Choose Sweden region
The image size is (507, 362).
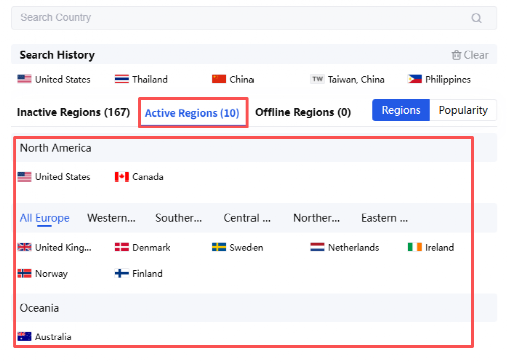(x=238, y=247)
